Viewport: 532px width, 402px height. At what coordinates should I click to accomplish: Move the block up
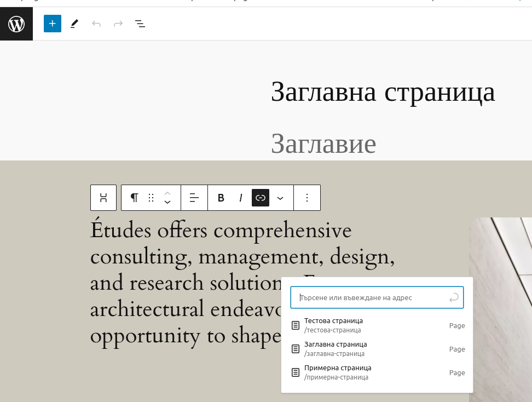167,192
